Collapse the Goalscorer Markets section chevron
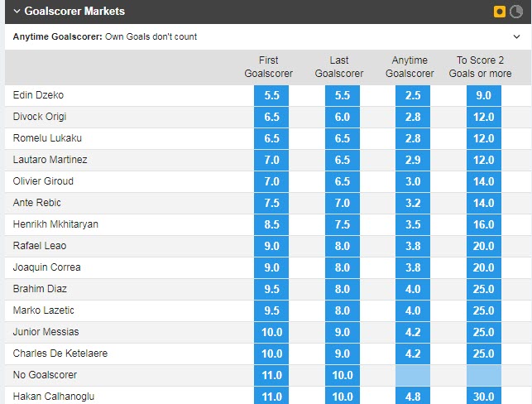The image size is (532, 404). pyautogui.click(x=17, y=12)
